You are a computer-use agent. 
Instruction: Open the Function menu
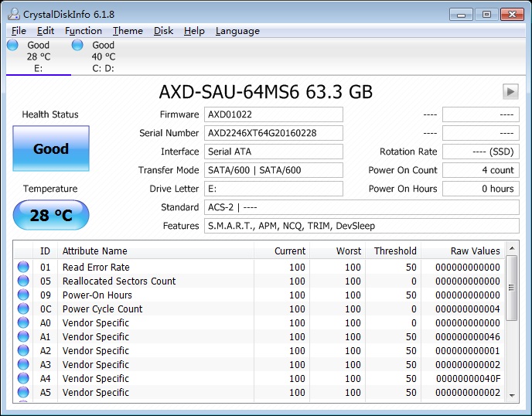(84, 31)
